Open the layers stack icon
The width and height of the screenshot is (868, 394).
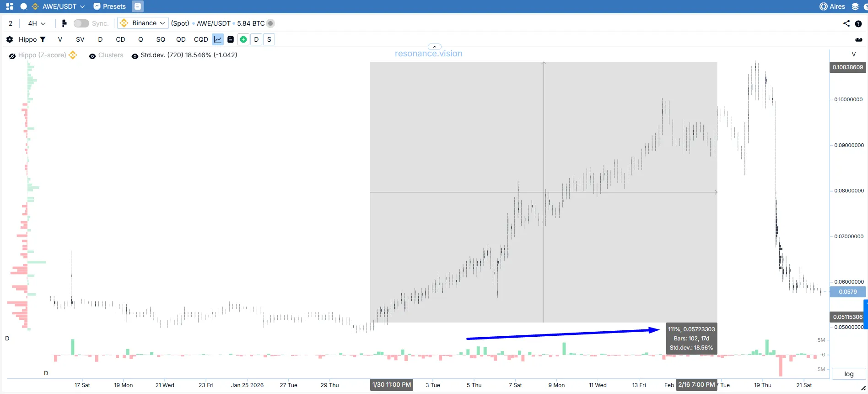tap(855, 6)
